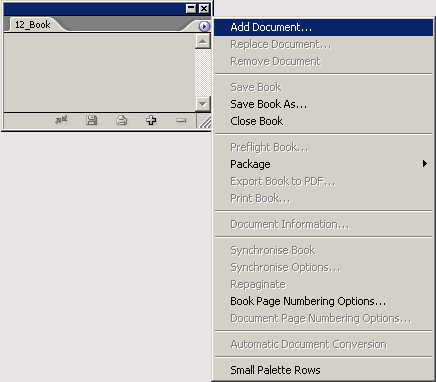Click scrollbar up arrow in Book panel
This screenshot has width=436, height=382.
pos(202,41)
